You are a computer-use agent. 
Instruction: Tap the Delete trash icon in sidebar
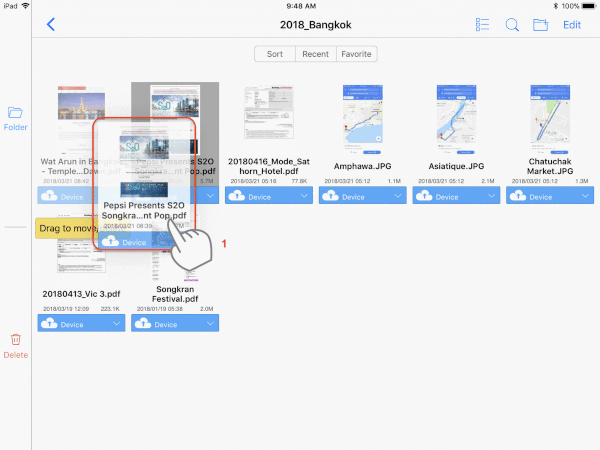pos(15,345)
